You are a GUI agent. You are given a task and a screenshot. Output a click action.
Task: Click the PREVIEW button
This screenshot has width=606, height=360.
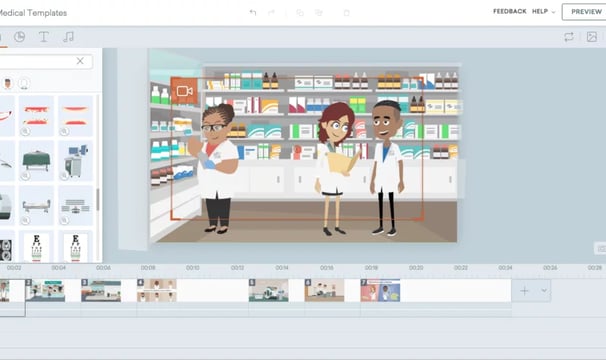(586, 12)
